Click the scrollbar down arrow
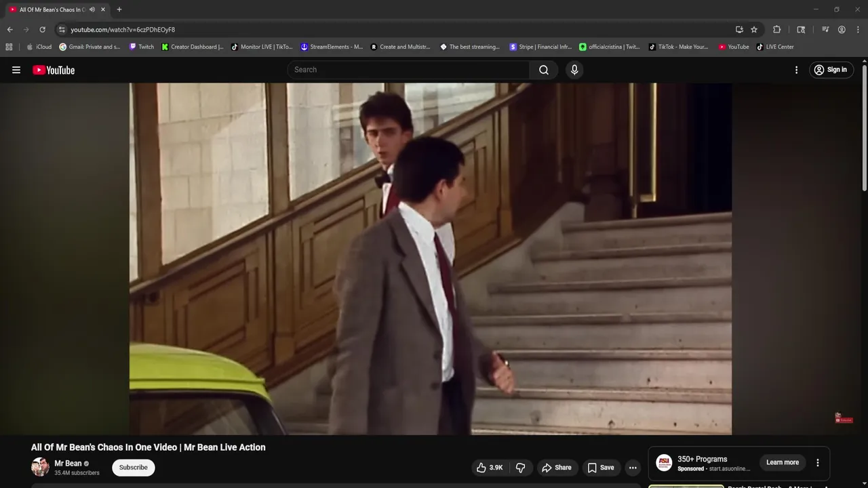 tap(864, 483)
